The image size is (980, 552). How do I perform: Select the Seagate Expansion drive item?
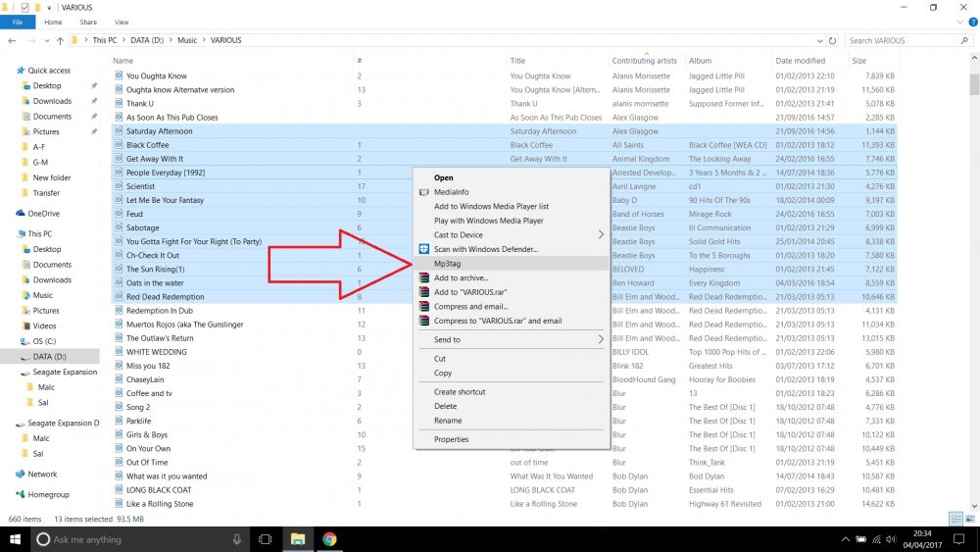pyautogui.click(x=65, y=372)
